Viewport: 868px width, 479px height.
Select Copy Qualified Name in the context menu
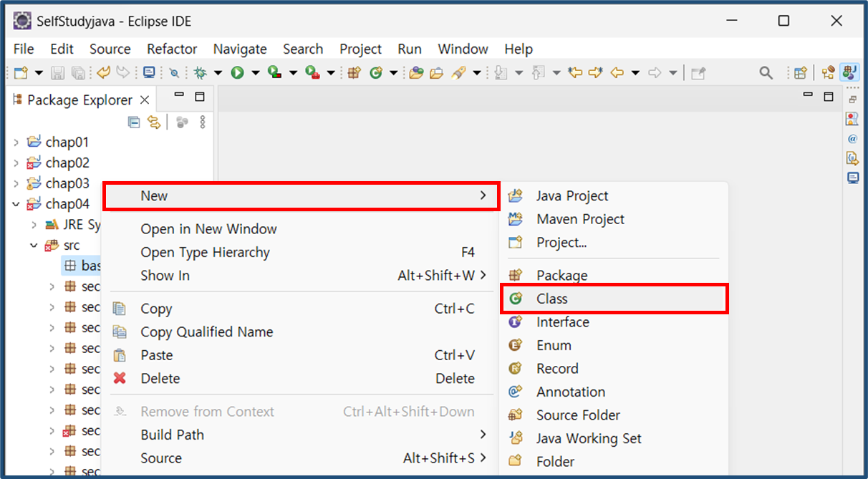pos(299,332)
